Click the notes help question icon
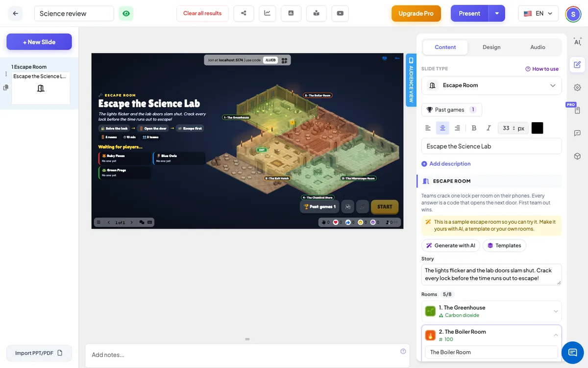 (403, 351)
